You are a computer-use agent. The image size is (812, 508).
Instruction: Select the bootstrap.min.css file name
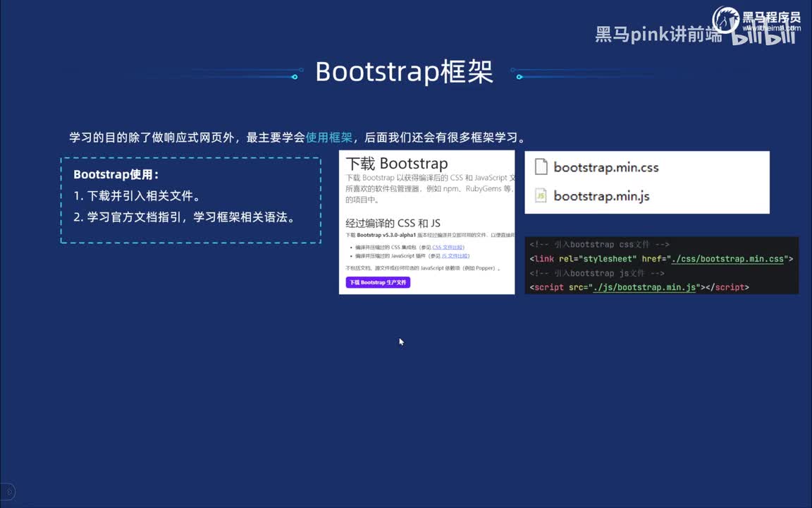point(606,167)
